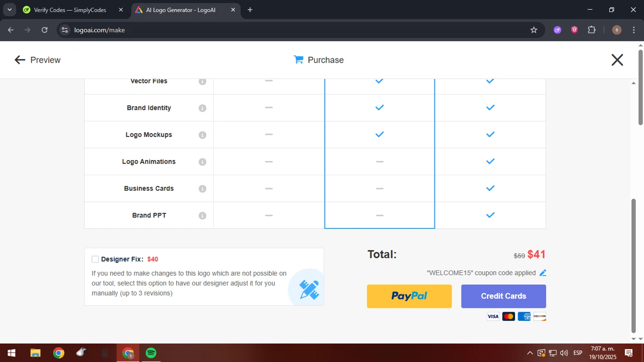Edit the WELCOME15 coupon with pencil icon
This screenshot has height=362, width=644.
coord(543,273)
